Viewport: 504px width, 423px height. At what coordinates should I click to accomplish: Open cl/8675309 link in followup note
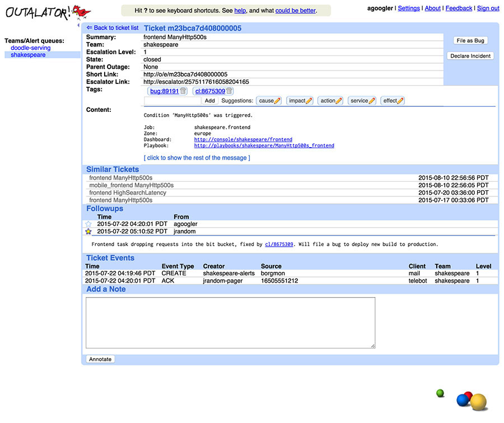279,245
